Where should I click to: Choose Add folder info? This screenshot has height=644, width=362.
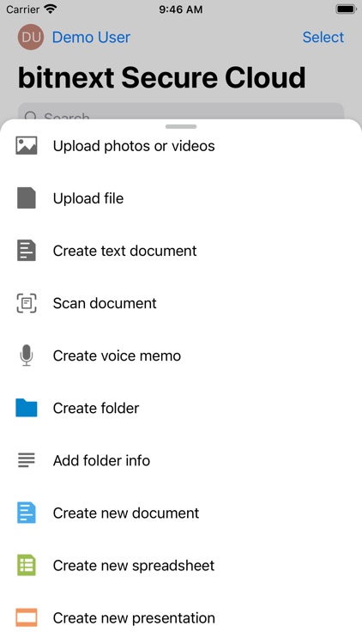[101, 460]
